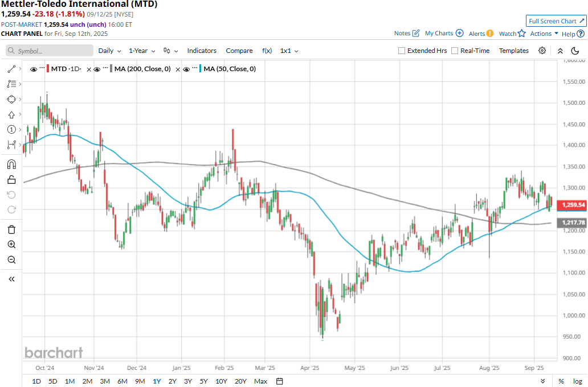Select the 3M time range
The width and height of the screenshot is (588, 387).
[105, 381]
